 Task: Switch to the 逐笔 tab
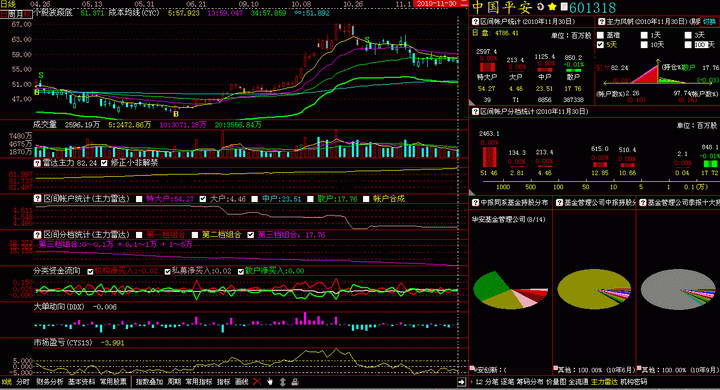pos(507,382)
